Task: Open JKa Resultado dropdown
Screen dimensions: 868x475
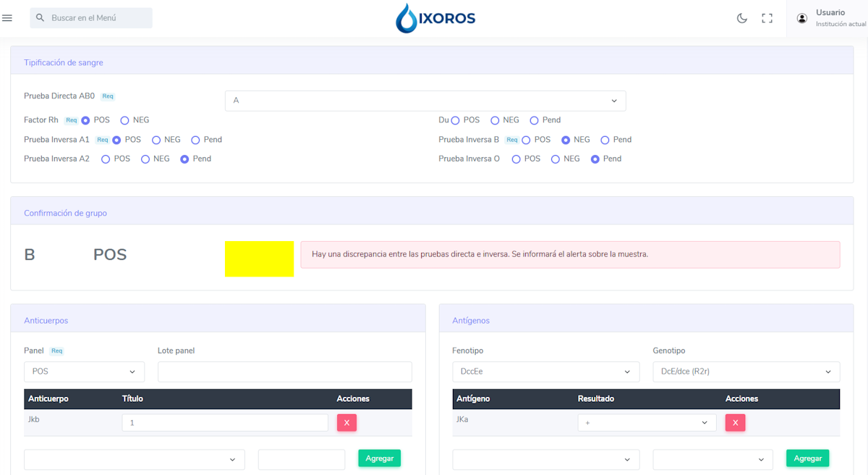Action: click(647, 423)
